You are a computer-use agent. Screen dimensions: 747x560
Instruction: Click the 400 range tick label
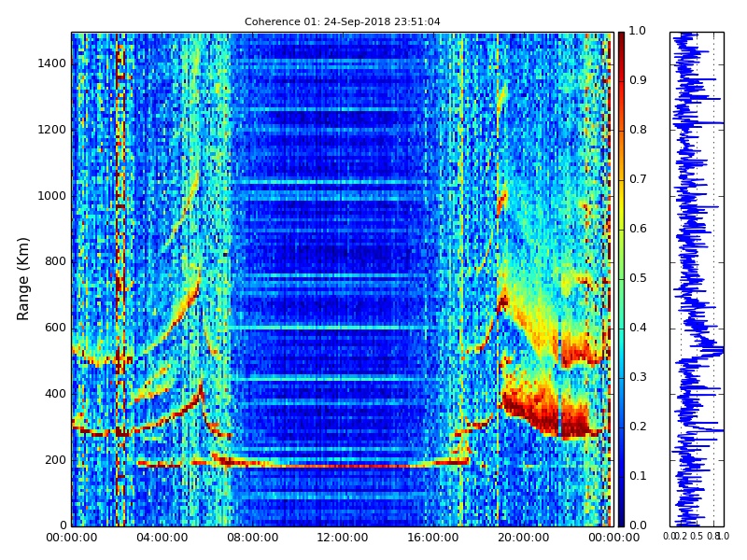point(55,394)
